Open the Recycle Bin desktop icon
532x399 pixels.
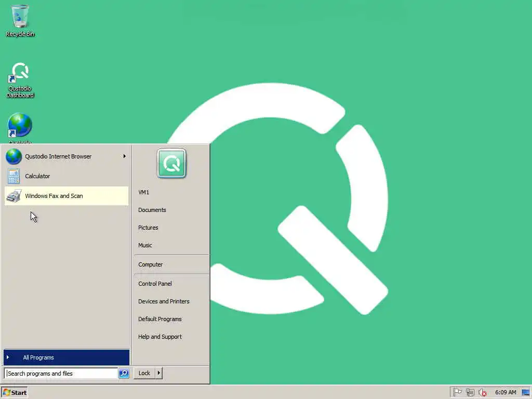(20, 20)
